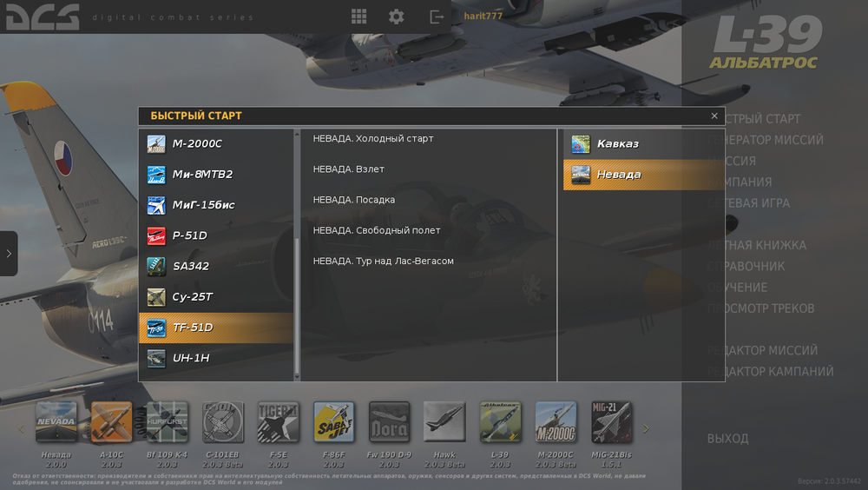Select Кавказ map label
The image size is (868, 490).
point(618,144)
